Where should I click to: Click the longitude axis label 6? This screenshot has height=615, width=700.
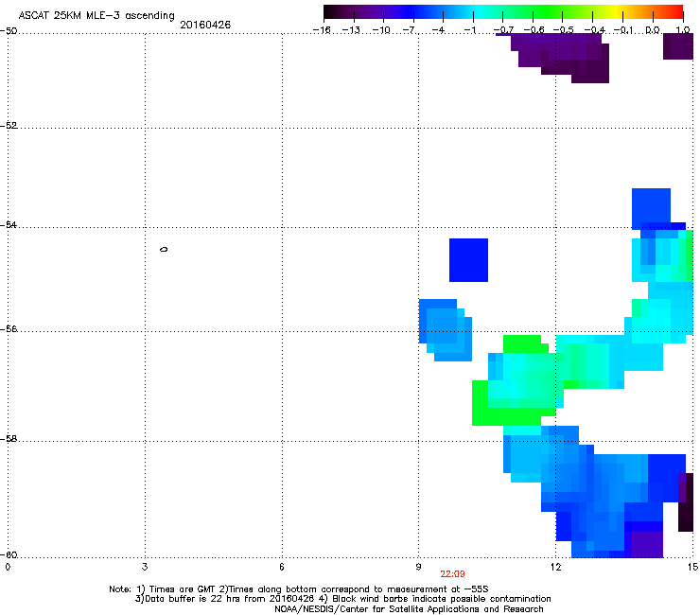[x=282, y=567]
